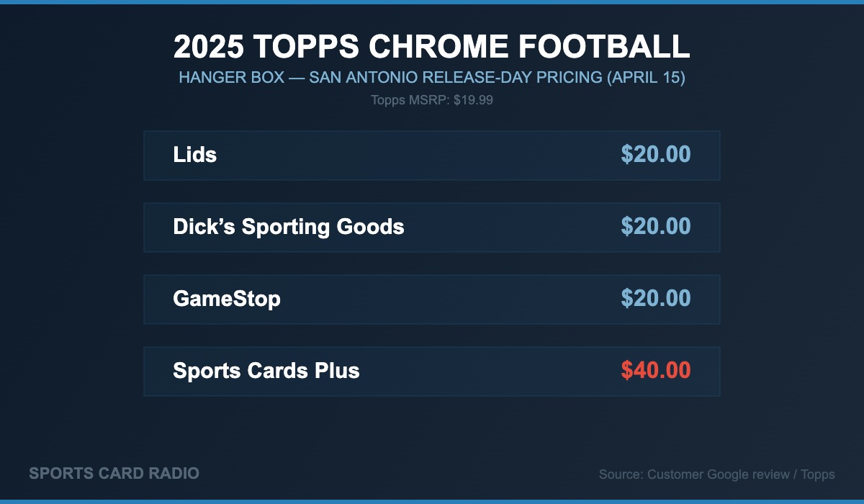Select the Dick's Sporting Goods name
The width and height of the screenshot is (864, 504).
point(289,227)
